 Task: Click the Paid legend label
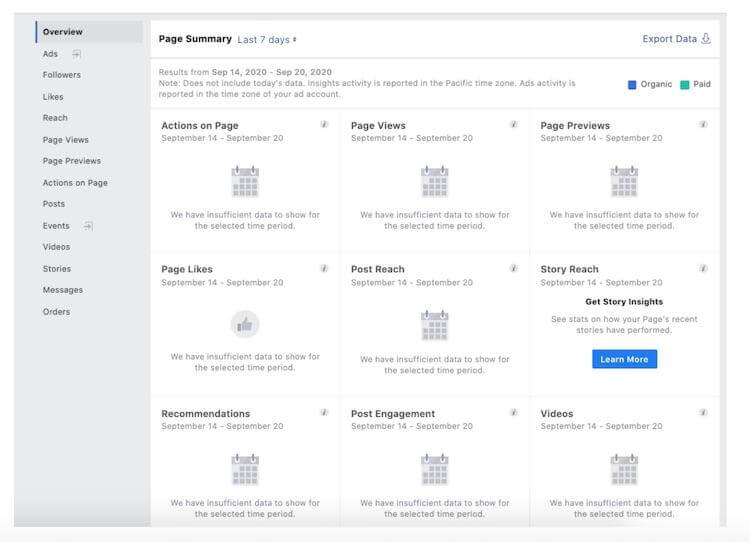coord(702,84)
